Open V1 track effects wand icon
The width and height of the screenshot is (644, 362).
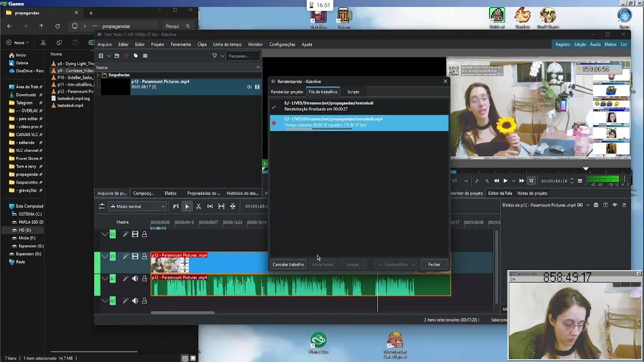pos(125,256)
